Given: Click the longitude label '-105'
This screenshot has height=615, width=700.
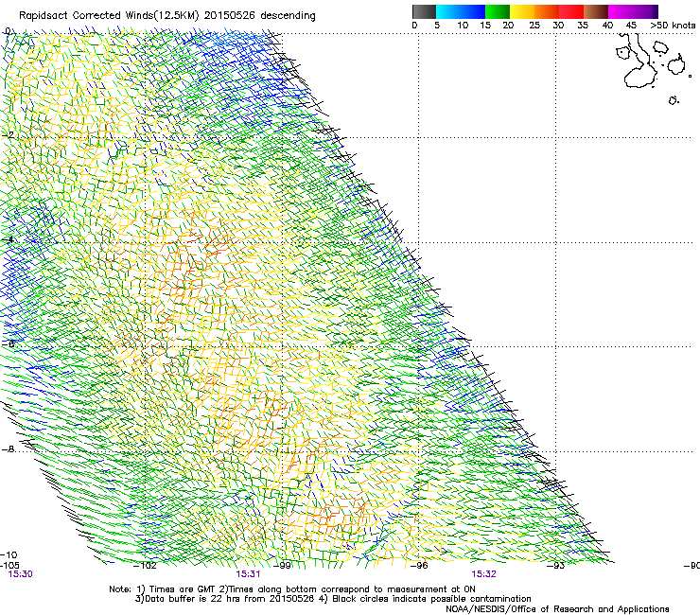Looking at the screenshot, I should click(9, 566).
